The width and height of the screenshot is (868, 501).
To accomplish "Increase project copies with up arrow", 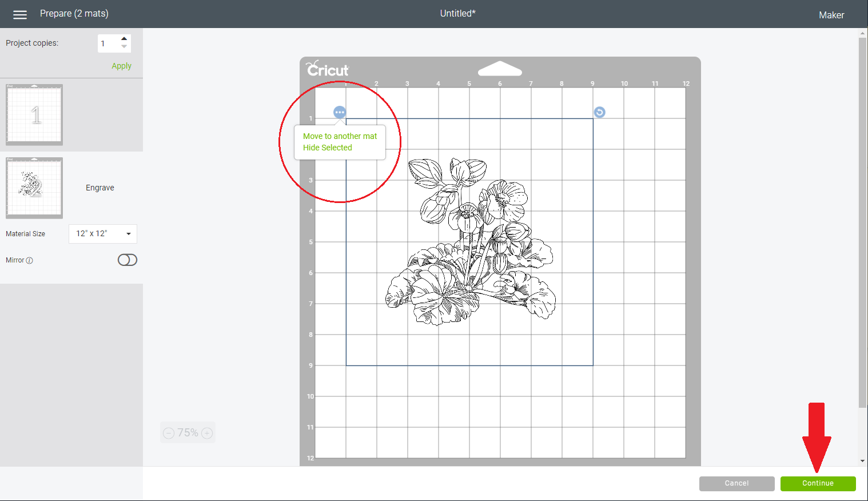I will [124, 39].
